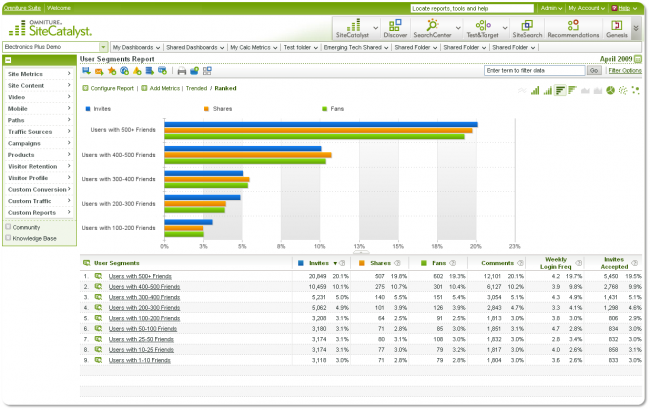The image size is (650, 410).
Task: Open the calendar beside April 2009
Action: [638, 59]
